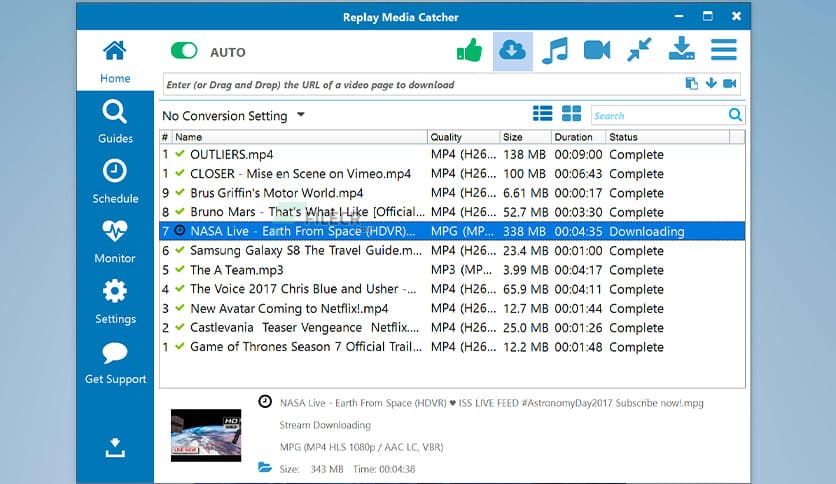Click the green checkmark on The A Team.mp3
The height and width of the screenshot is (484, 836).
180,269
